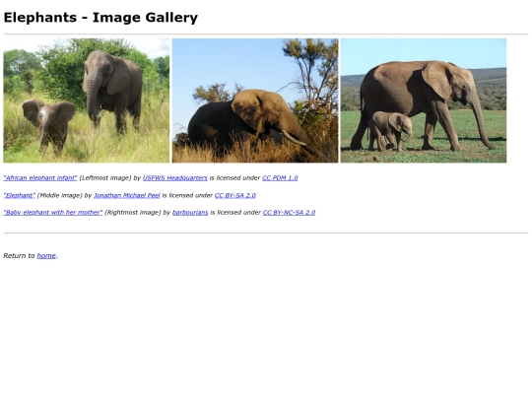Visit the USFWS Headquarters author link
The width and height of the screenshot is (532, 399).
tap(175, 177)
